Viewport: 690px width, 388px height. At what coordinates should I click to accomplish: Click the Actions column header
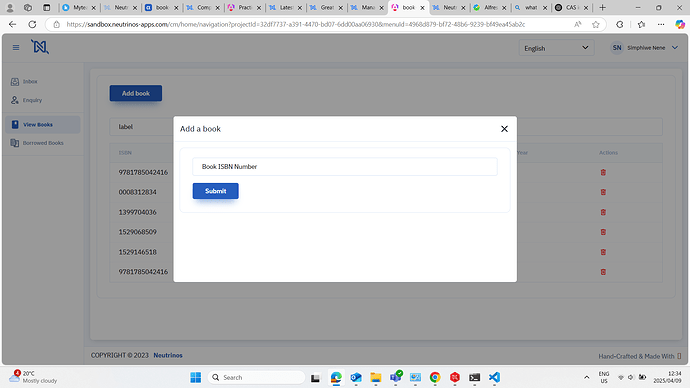point(608,153)
